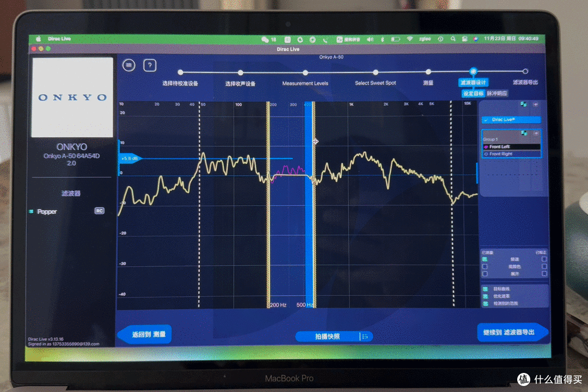Click the volume icon in menu bar
The height and width of the screenshot is (392, 588).
tap(370, 39)
